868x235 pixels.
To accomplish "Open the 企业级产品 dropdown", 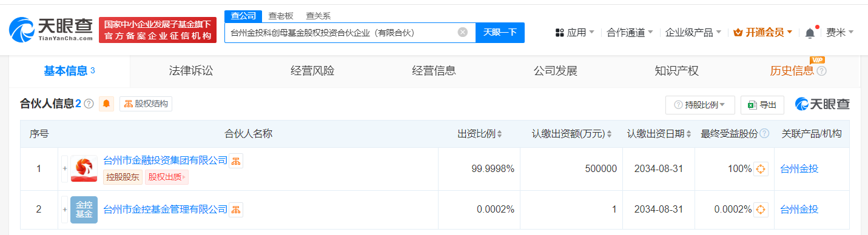I will 693,33.
